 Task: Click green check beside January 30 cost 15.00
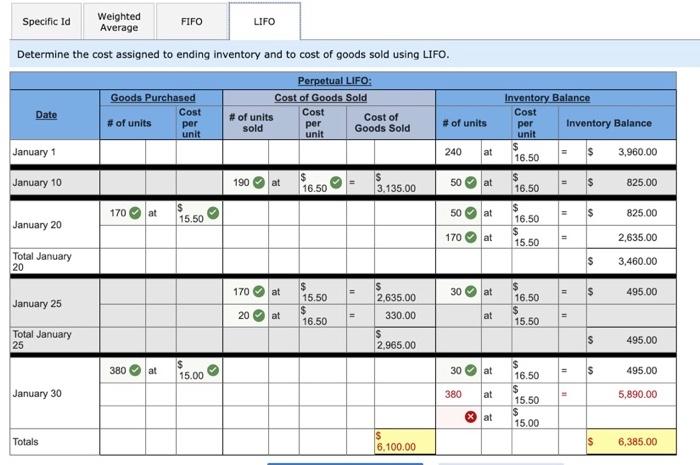click(213, 370)
